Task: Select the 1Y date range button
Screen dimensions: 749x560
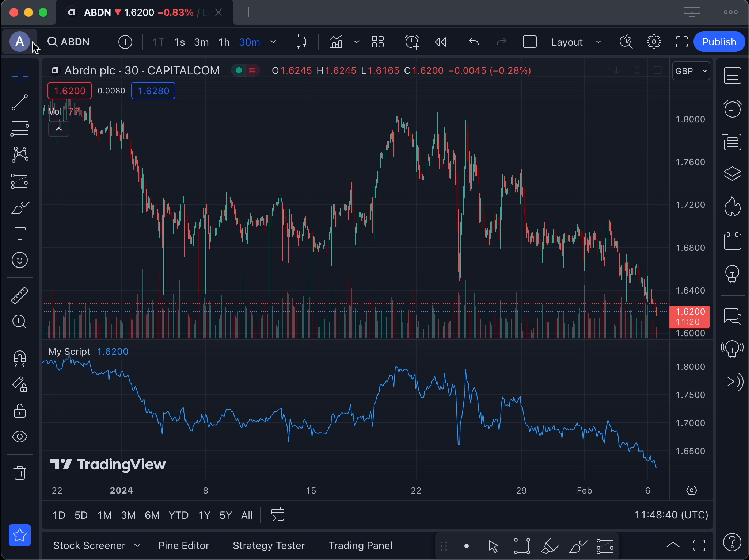Action: point(204,515)
